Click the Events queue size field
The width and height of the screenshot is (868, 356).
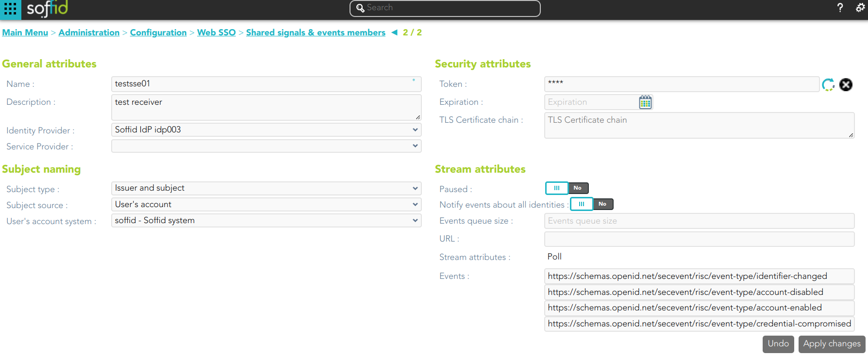click(x=699, y=221)
